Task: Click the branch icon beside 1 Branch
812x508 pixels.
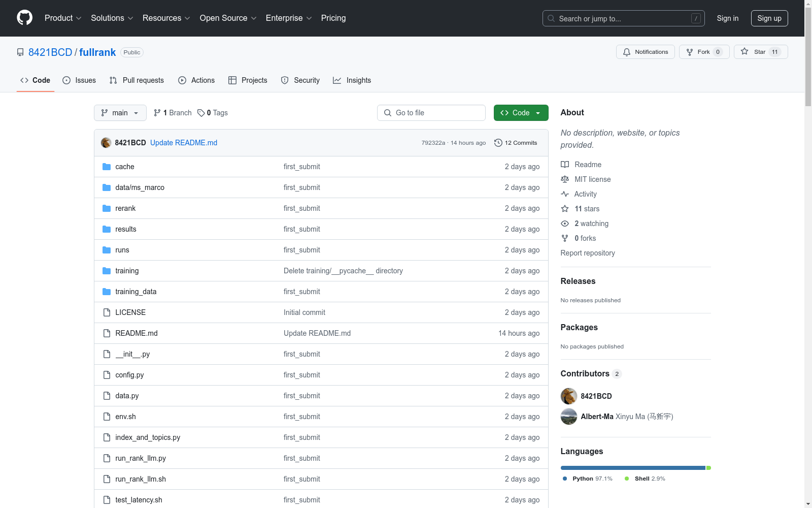Action: (x=157, y=113)
